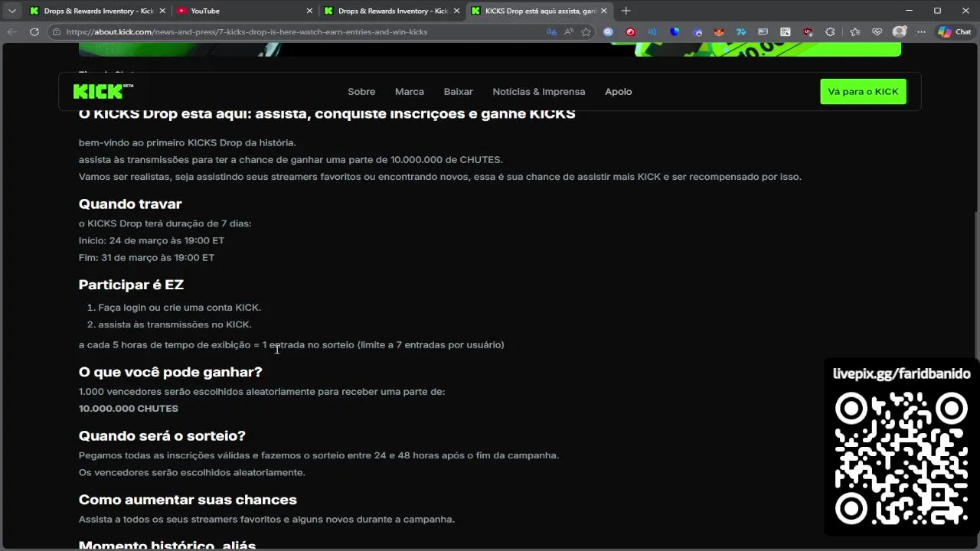This screenshot has height=551, width=980.
Task: Click the browser essentials heart icon
Action: pyautogui.click(x=877, y=32)
